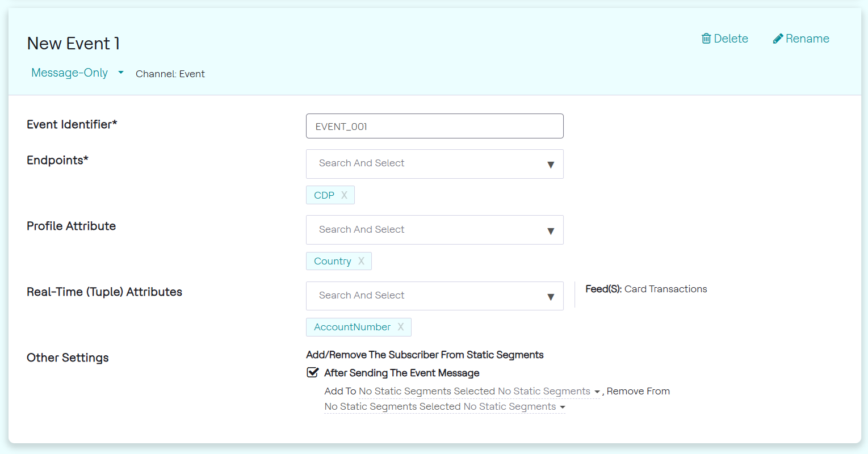Screen dimensions: 868x454
Task: Open Profile Attribute dropdown arrow
Action: pyautogui.click(x=550, y=231)
